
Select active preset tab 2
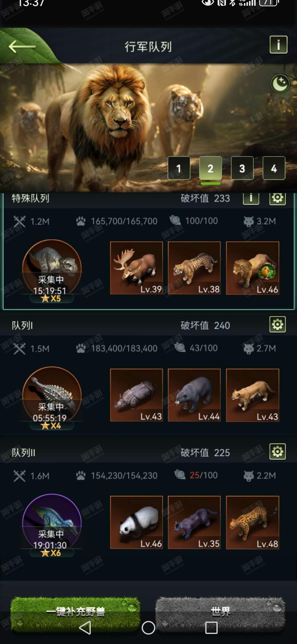[210, 168]
